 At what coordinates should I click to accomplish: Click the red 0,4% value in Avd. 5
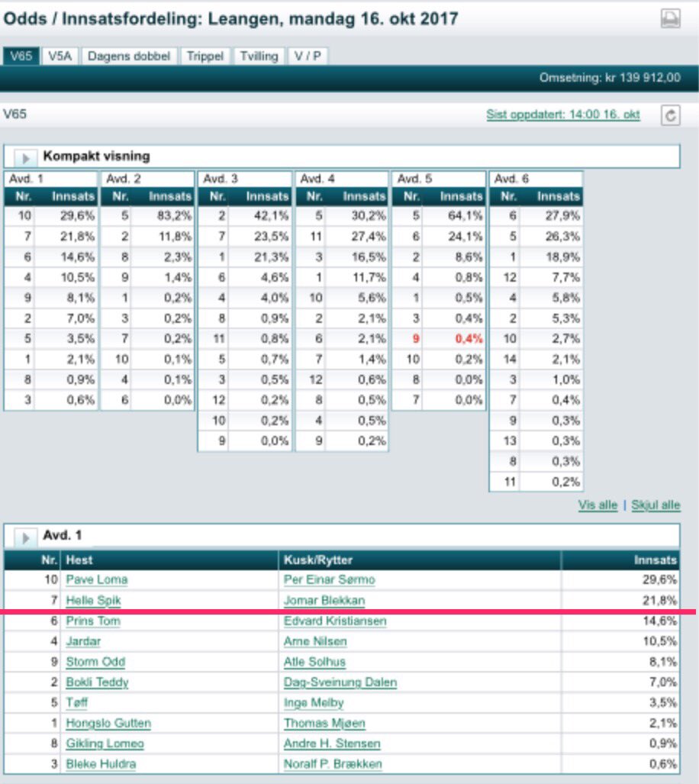coord(469,339)
